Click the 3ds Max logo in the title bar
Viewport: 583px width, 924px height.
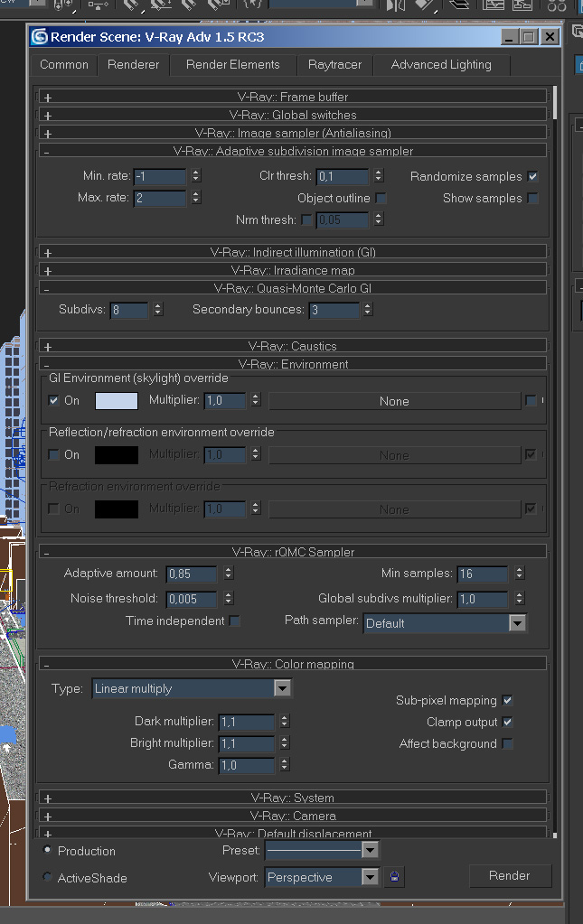point(40,36)
